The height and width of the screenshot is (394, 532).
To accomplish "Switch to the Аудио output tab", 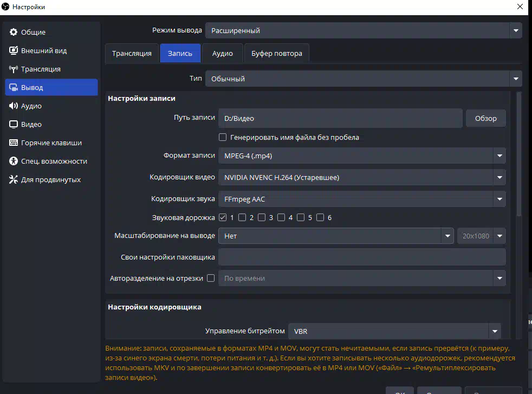I will [223, 53].
